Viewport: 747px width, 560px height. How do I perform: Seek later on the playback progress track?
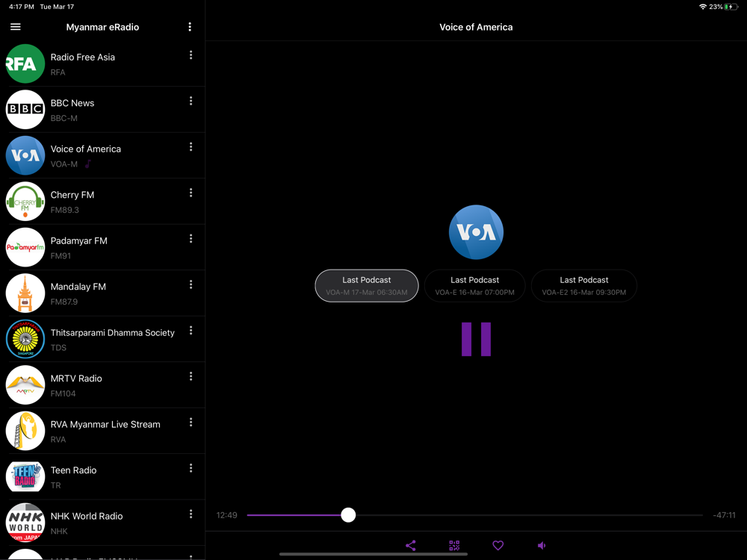(529, 514)
